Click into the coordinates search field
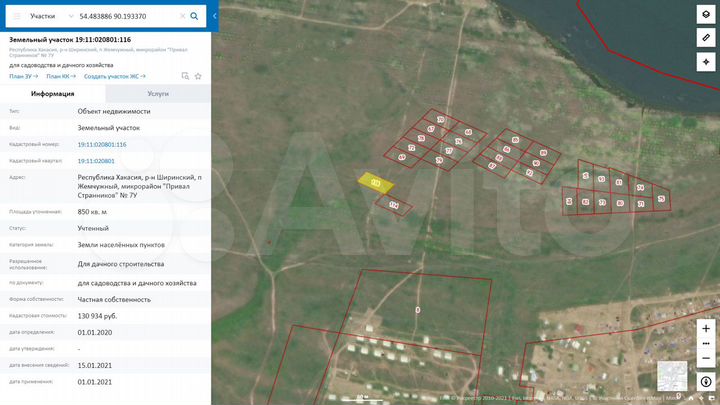720x405 pixels. tap(125, 16)
